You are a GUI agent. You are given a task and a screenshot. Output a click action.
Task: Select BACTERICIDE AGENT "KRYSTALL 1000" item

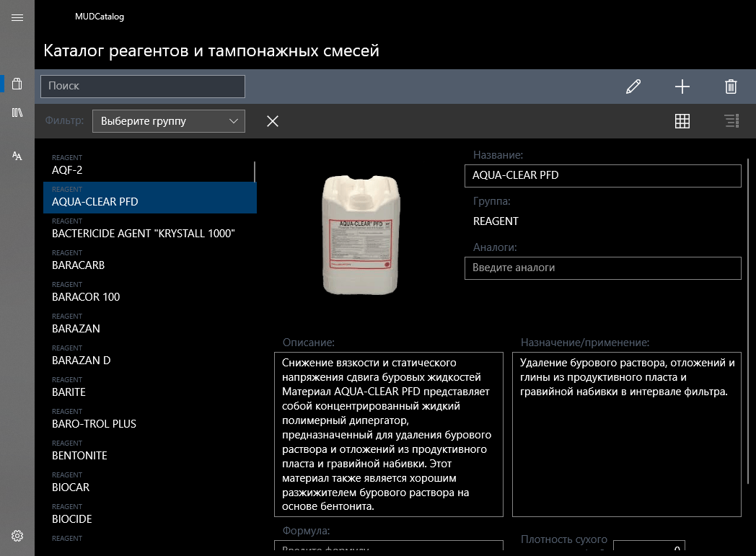(x=149, y=229)
